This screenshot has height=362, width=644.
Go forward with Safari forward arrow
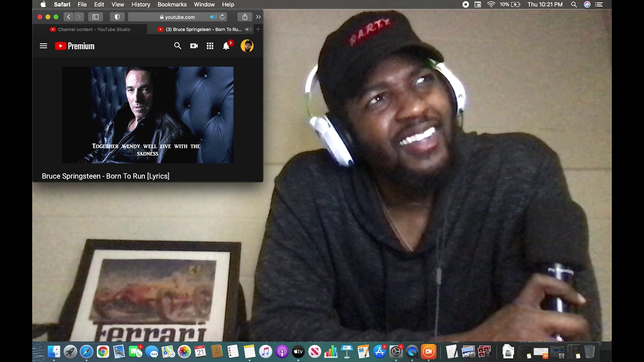[78, 17]
